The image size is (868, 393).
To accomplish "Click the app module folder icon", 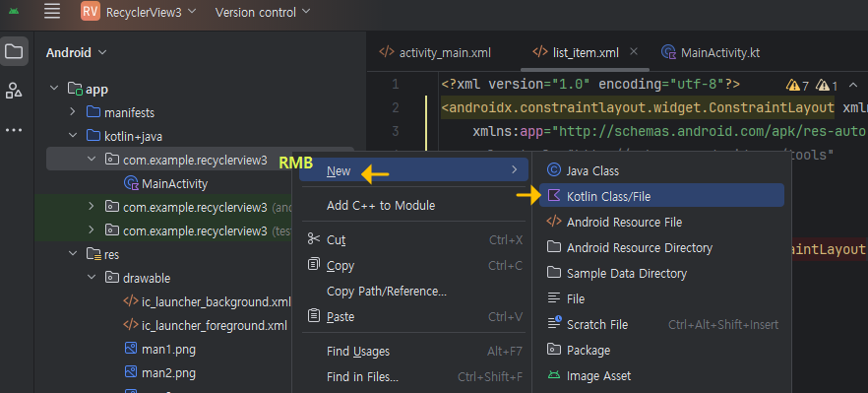I will (x=75, y=89).
